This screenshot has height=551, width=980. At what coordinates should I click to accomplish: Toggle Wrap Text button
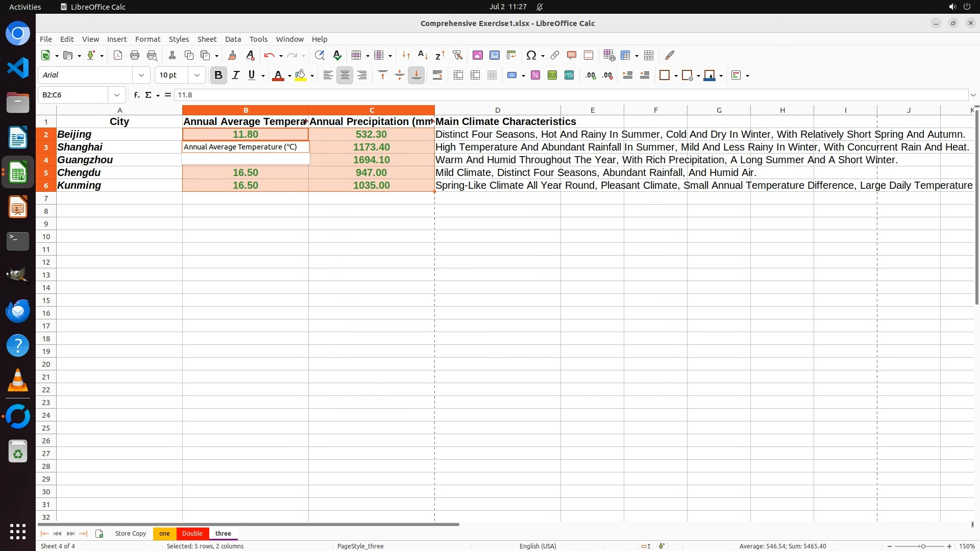pyautogui.click(x=437, y=76)
